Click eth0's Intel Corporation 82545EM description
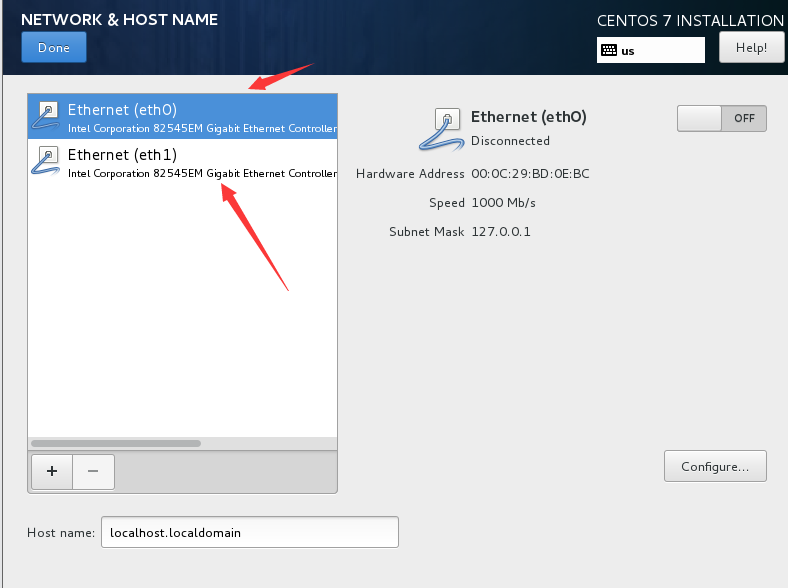788x588 pixels. point(203,129)
